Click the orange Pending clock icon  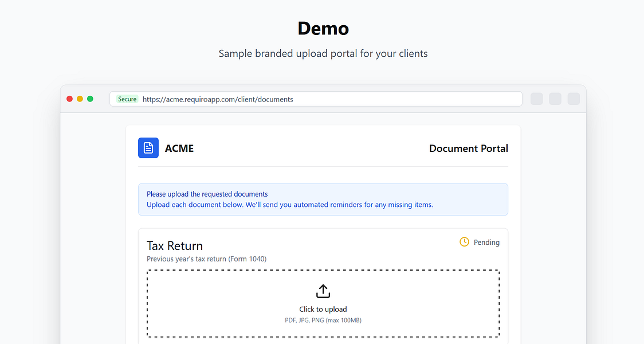(x=464, y=242)
